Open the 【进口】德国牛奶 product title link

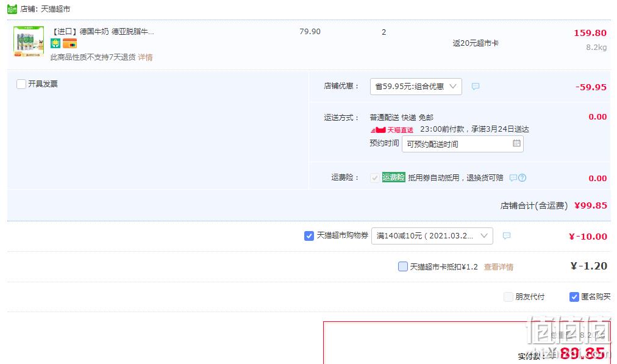102,32
